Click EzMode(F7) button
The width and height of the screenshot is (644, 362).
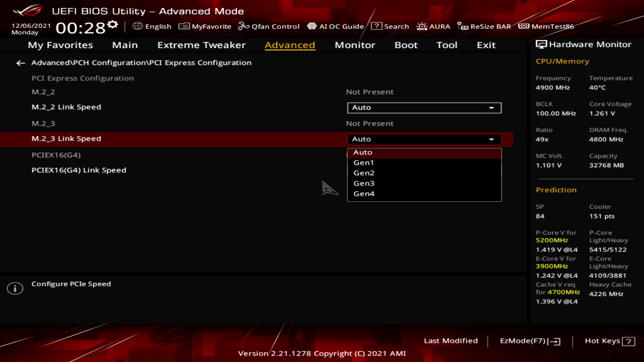tap(530, 341)
